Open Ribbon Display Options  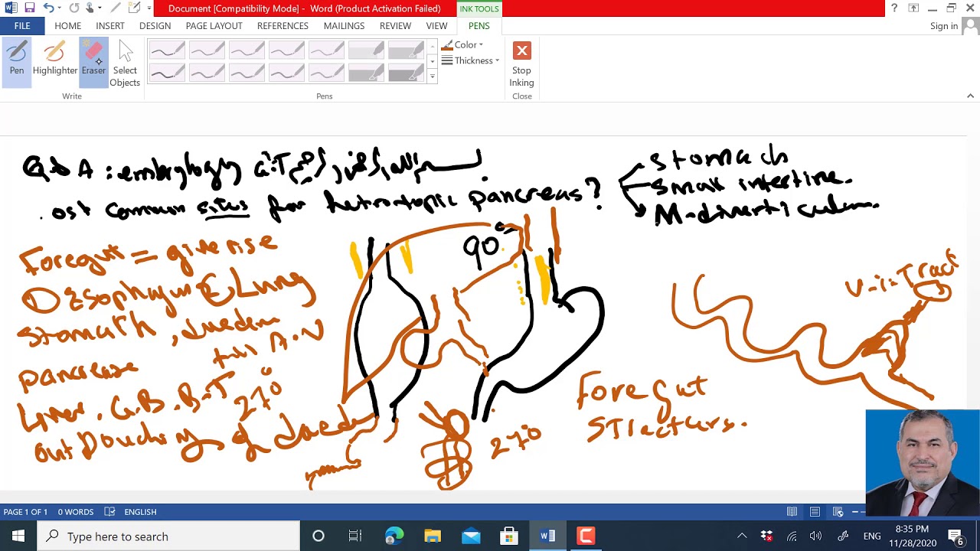[913, 8]
